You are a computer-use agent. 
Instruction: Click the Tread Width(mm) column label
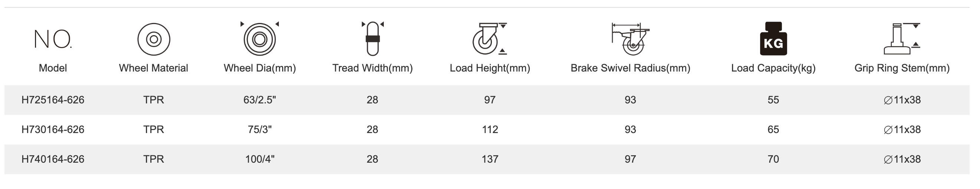372,68
